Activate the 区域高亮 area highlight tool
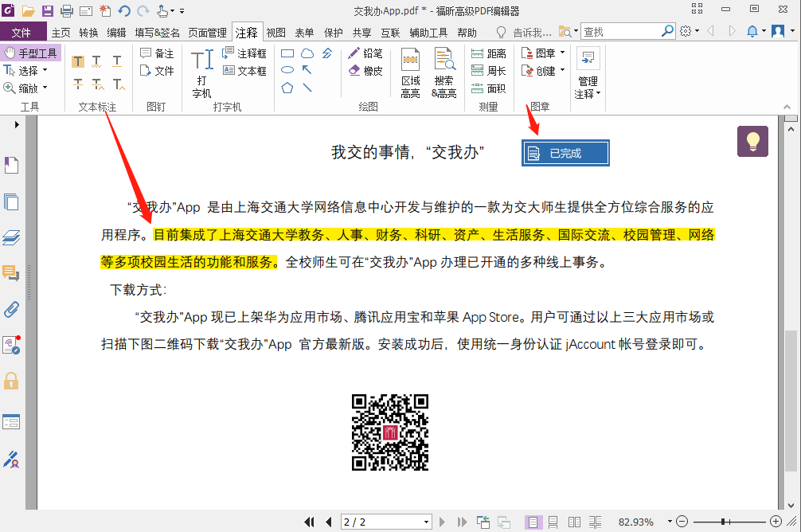 pos(410,72)
